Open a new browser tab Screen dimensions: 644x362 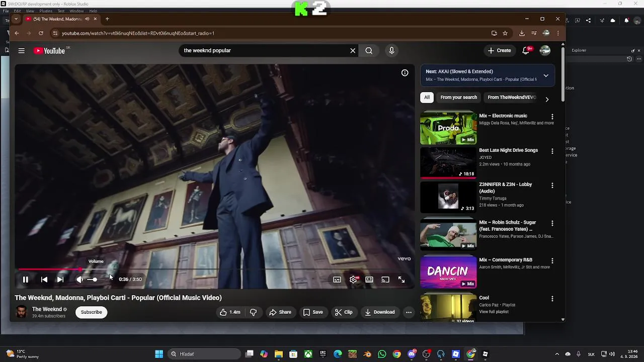[107, 19]
